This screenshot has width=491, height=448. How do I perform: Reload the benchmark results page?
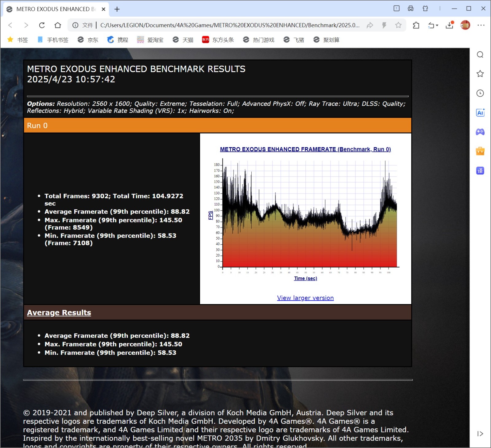[42, 25]
